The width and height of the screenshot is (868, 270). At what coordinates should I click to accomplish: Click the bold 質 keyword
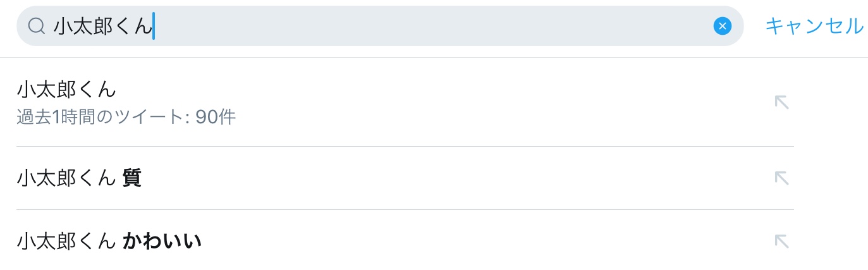pos(132,179)
